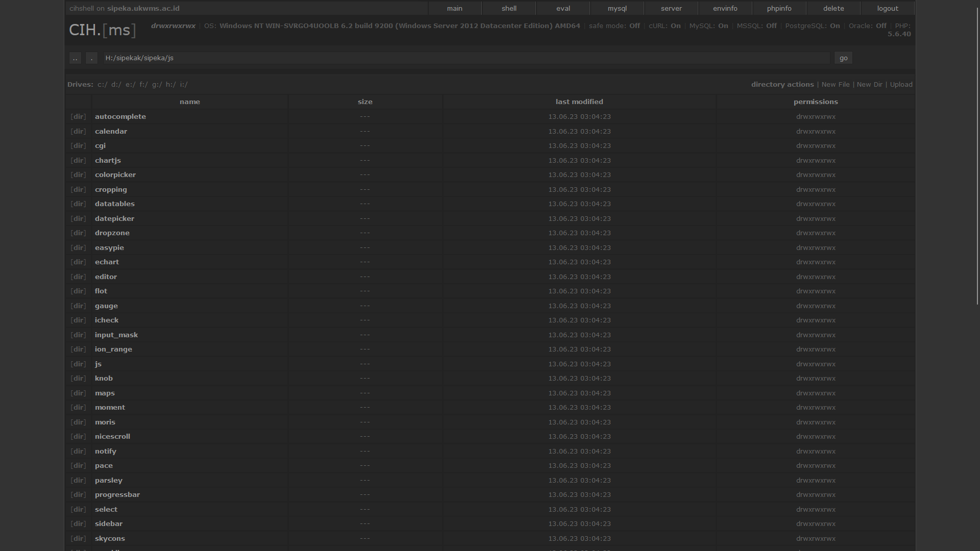Switch to drive f:/

(144, 85)
